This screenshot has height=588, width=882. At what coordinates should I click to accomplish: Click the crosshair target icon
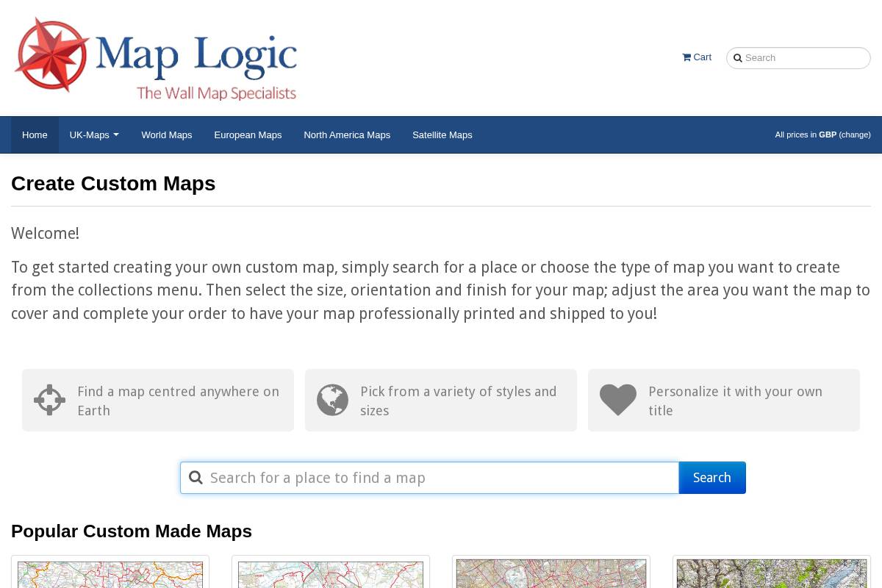pyautogui.click(x=50, y=400)
